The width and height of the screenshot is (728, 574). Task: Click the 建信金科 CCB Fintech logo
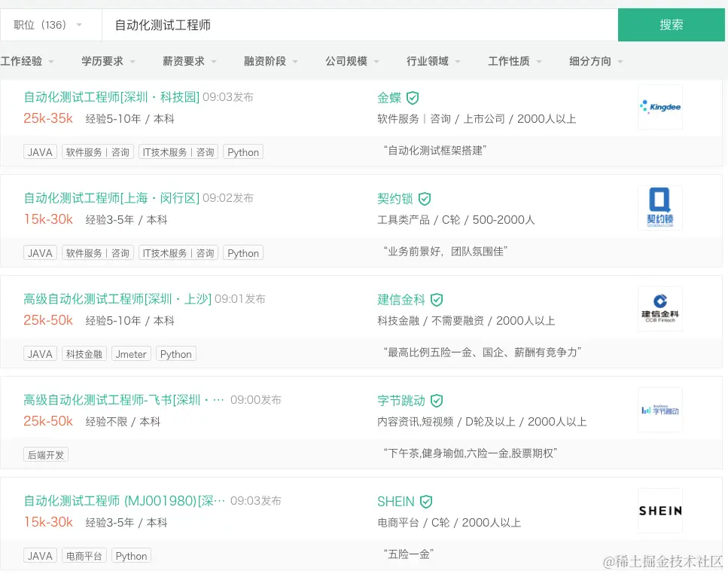coord(660,308)
